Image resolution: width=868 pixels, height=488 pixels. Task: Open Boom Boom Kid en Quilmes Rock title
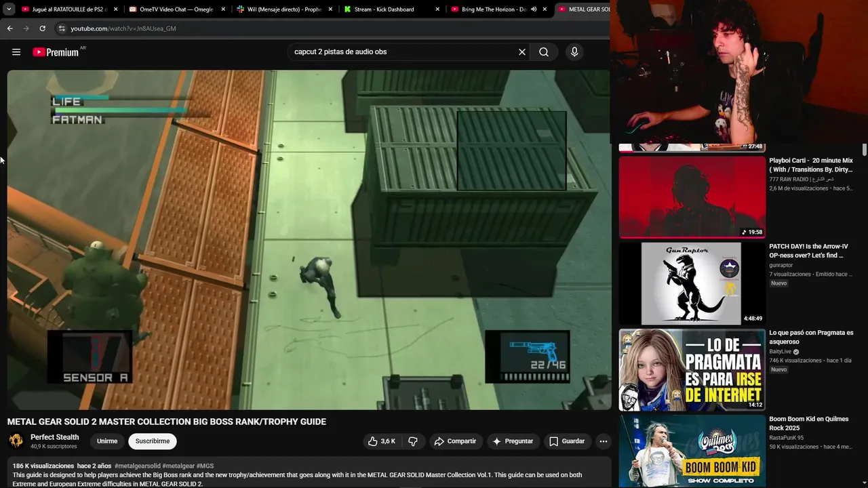point(809,424)
